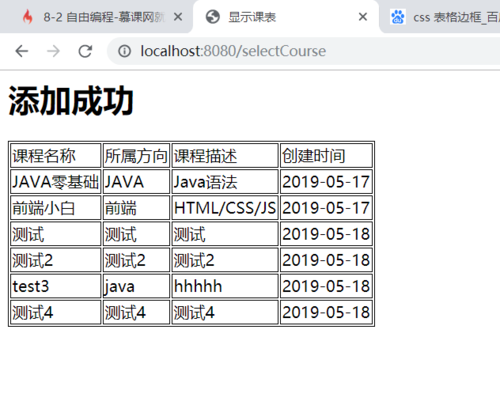Click the lowercase java direction cell
Screen dimensions: 500x394
click(x=136, y=286)
